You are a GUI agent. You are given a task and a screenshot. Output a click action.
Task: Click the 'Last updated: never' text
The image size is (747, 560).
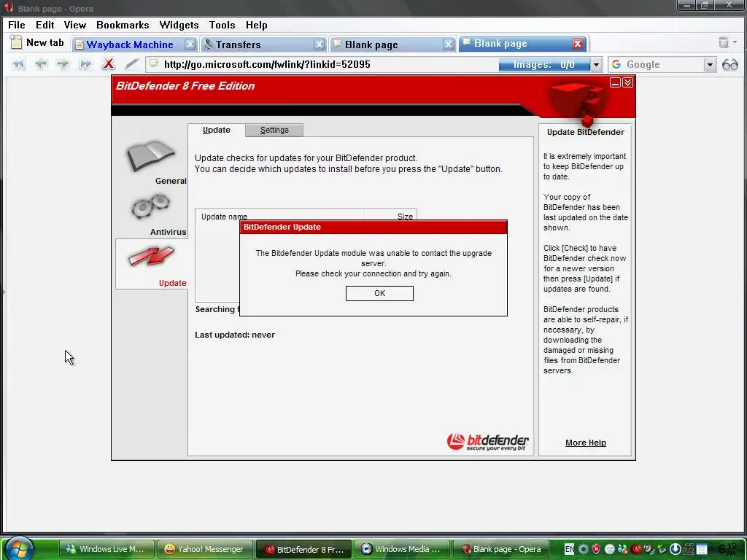(235, 335)
